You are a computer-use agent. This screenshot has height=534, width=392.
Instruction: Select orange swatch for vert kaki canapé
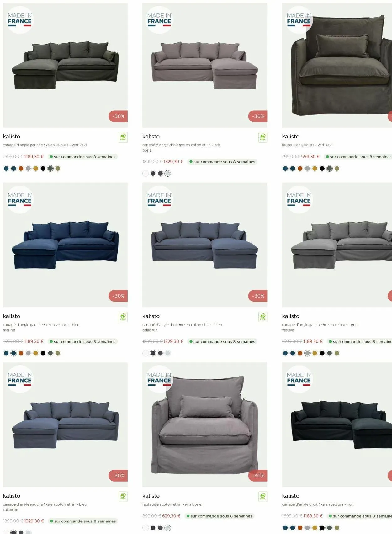click(21, 169)
